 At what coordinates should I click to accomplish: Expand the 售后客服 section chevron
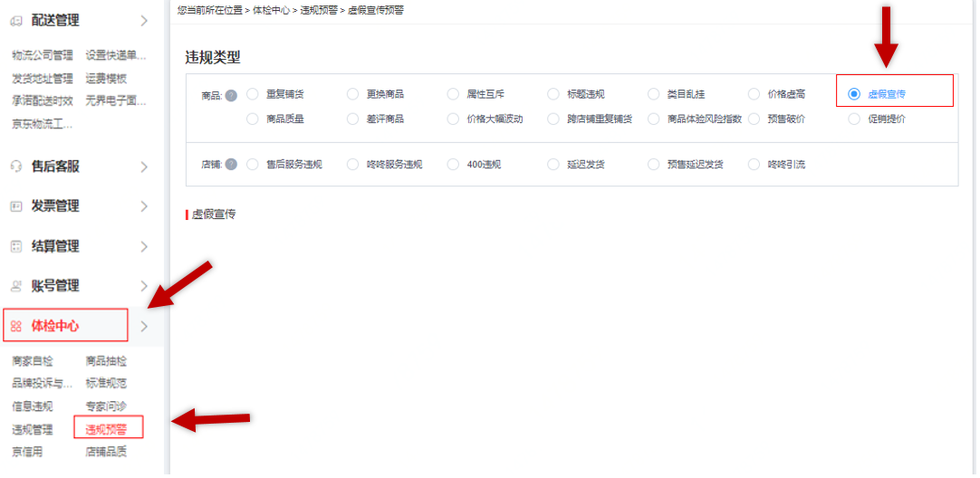pyautogui.click(x=144, y=167)
